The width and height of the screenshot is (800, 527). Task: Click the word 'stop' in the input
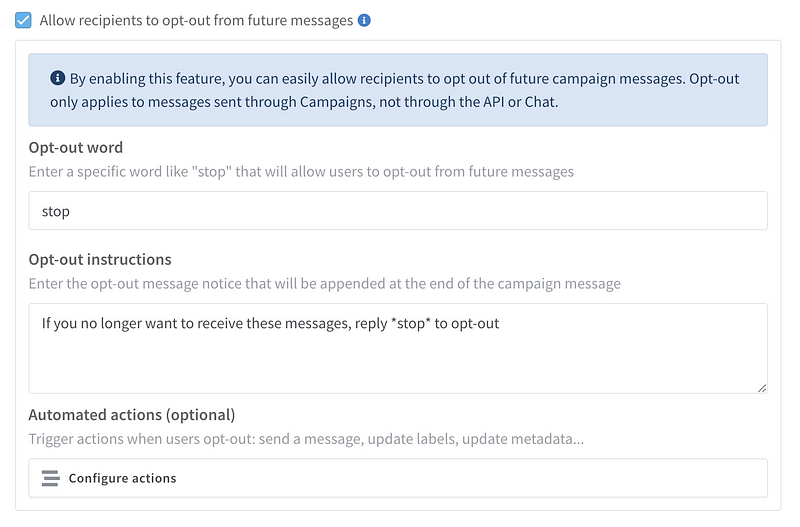pos(56,211)
